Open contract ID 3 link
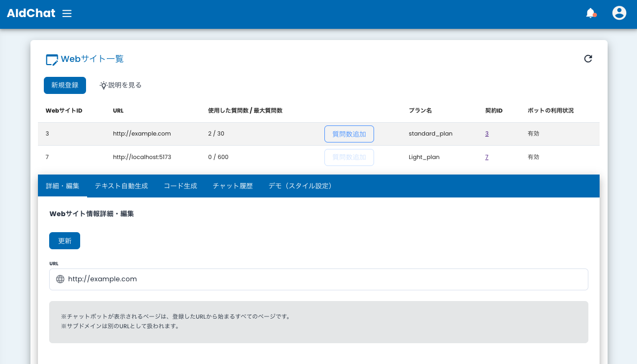 [x=487, y=133]
